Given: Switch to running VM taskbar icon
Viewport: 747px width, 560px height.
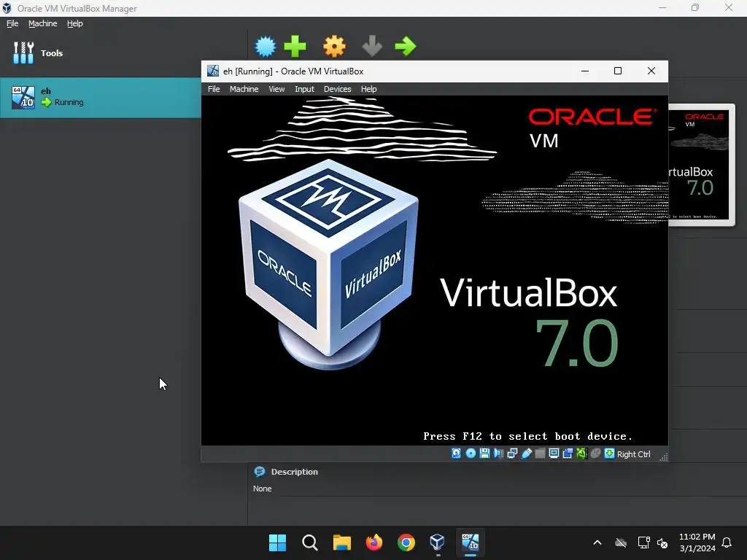Looking at the screenshot, I should pos(471,542).
